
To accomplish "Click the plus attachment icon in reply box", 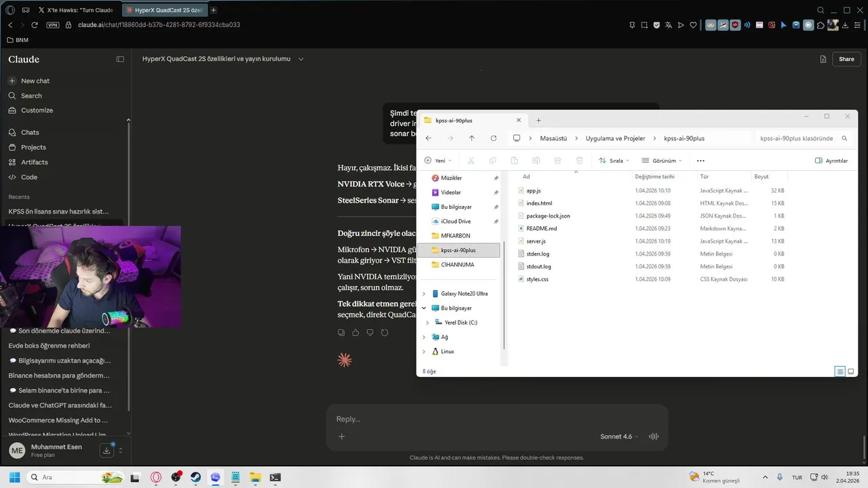I will pyautogui.click(x=342, y=436).
